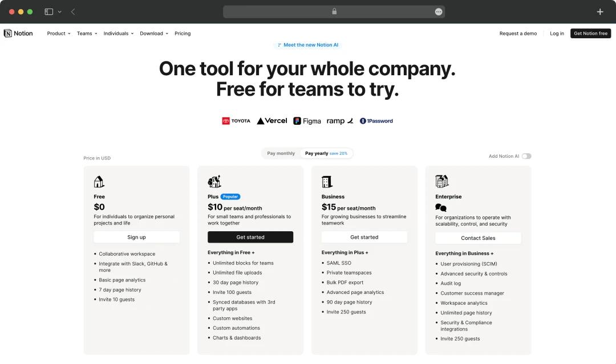Expand the Teams dropdown
The image size is (616, 364).
(x=86, y=33)
